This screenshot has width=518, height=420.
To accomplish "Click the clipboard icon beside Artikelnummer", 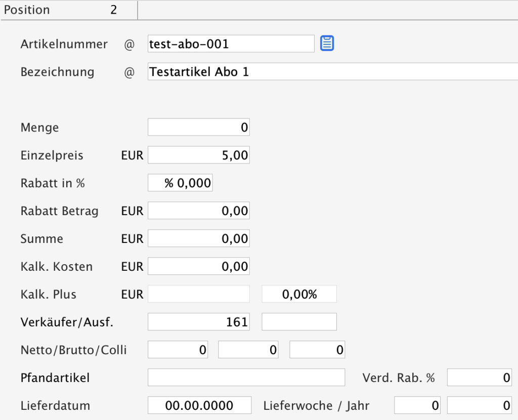I will [x=327, y=44].
